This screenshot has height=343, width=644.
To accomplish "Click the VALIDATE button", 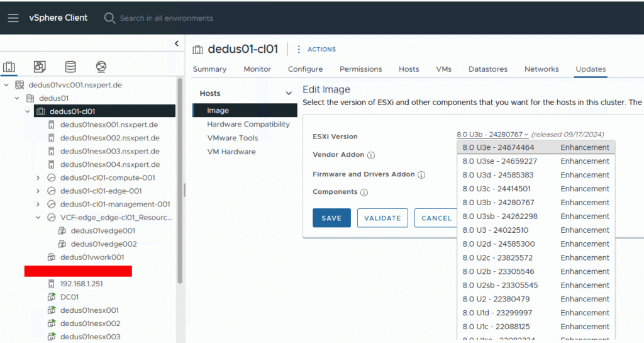I will [382, 218].
